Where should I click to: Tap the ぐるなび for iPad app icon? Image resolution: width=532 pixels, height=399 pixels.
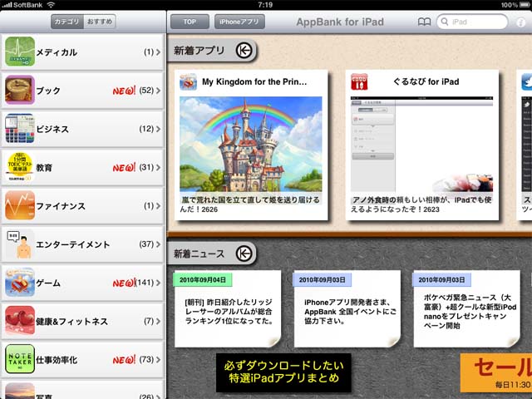pos(359,81)
